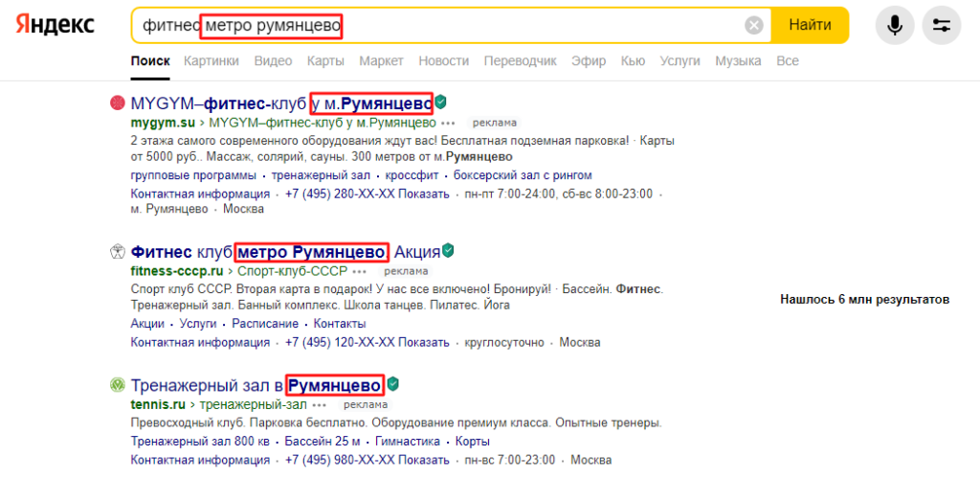Open fitness-cccp Контактная информация link
The height and width of the screenshot is (479, 980).
200,343
